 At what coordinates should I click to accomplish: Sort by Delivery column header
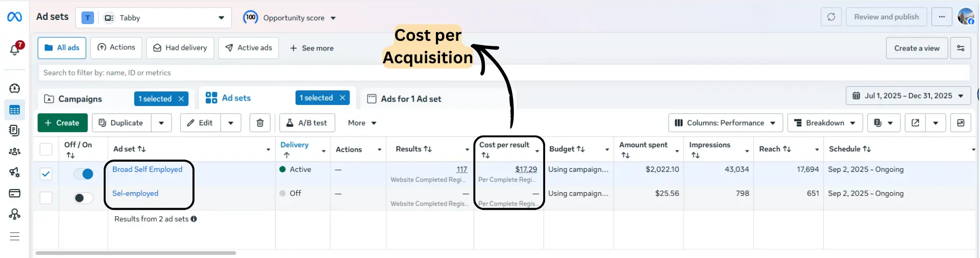click(295, 145)
